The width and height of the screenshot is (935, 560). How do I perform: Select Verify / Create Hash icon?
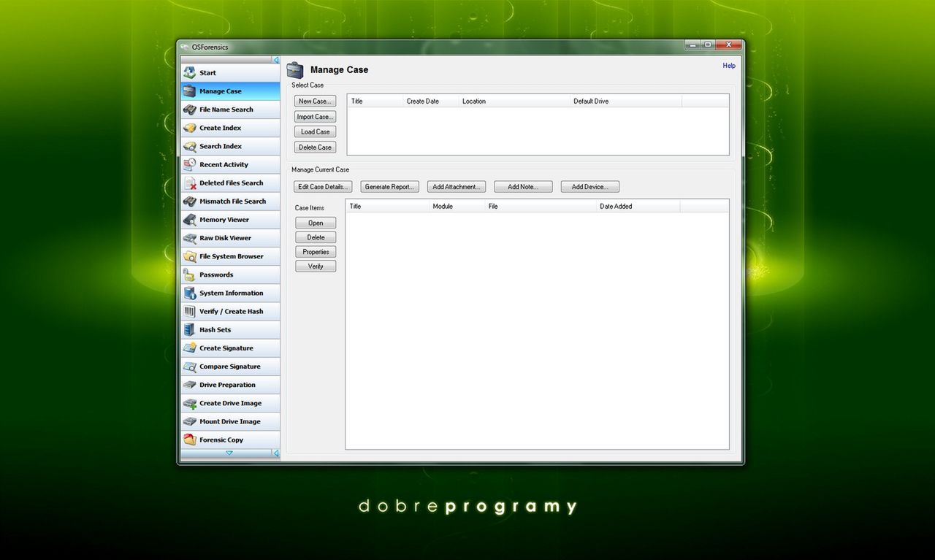189,311
